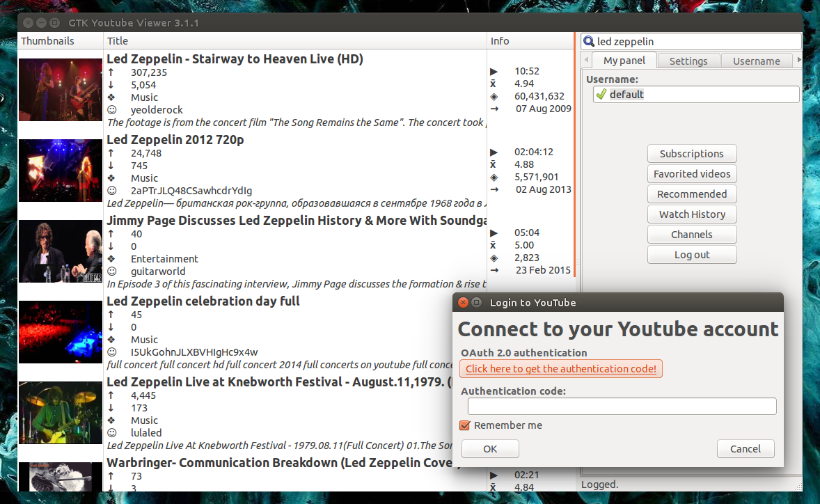Click the date arrow icon beside 07 Aug 2009
This screenshot has width=820, height=504.
pos(494,109)
